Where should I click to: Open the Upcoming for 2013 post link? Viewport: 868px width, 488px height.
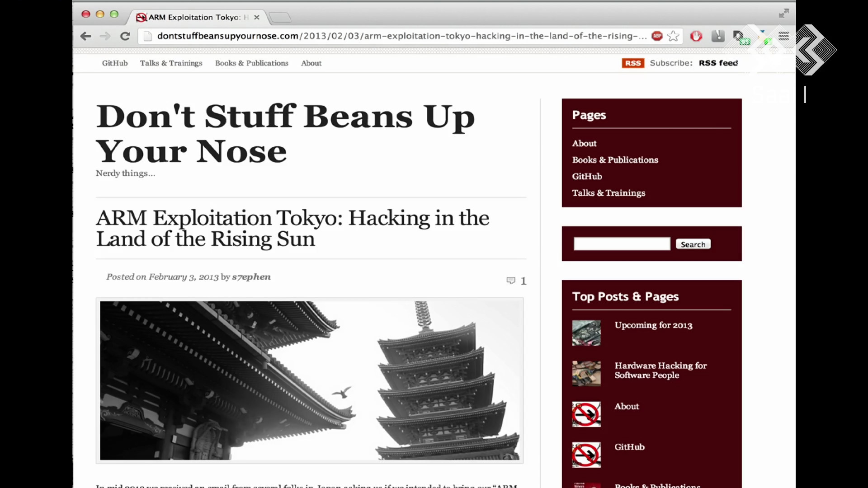[653, 325]
